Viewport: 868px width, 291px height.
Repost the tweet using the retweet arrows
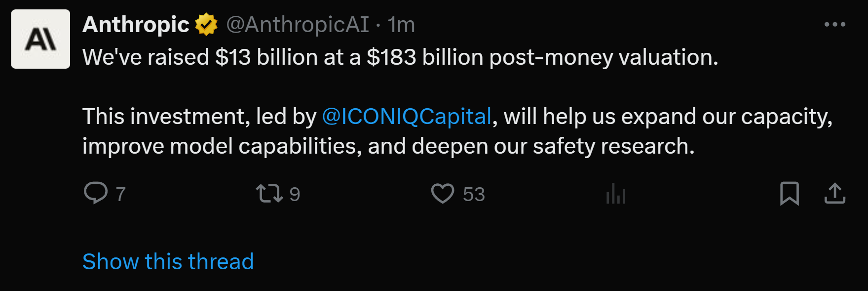coord(269,193)
